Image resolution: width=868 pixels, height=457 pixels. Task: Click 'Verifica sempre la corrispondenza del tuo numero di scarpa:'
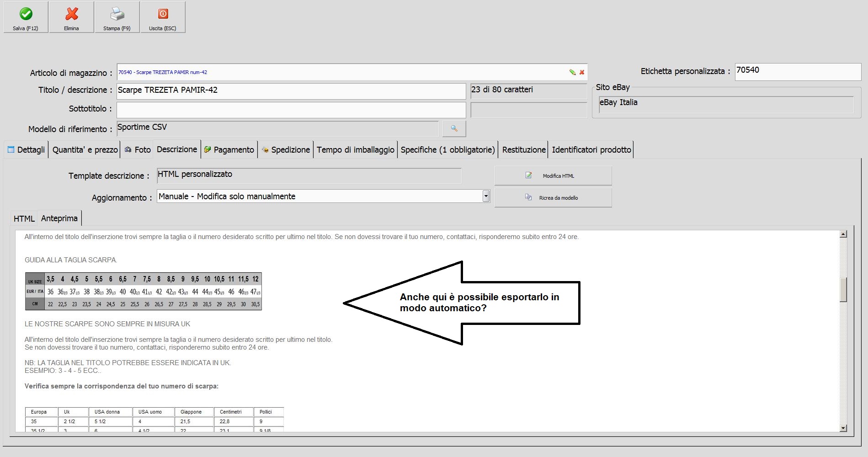(x=122, y=386)
